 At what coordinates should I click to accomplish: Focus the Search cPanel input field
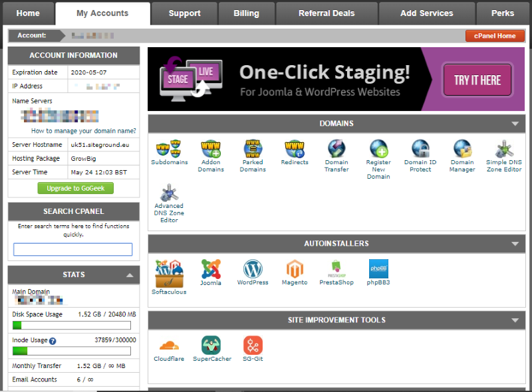(x=73, y=249)
